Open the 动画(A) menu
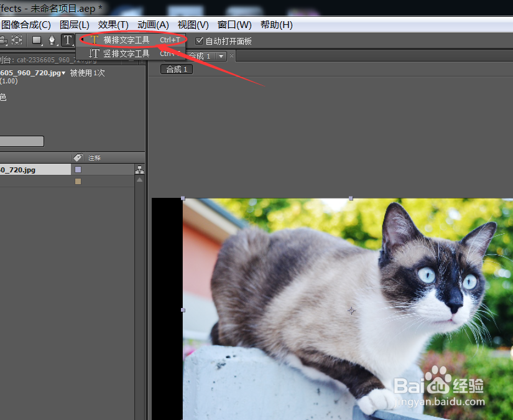513x420 pixels. [153, 25]
